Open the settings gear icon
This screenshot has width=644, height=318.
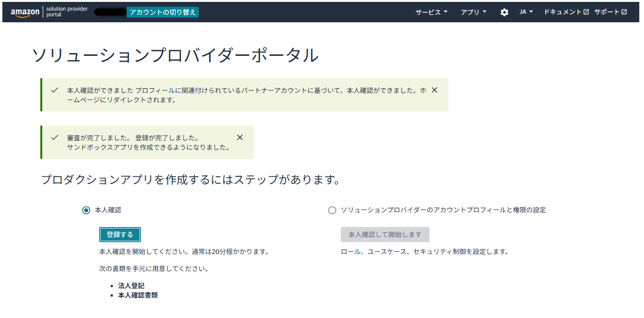[x=504, y=12]
